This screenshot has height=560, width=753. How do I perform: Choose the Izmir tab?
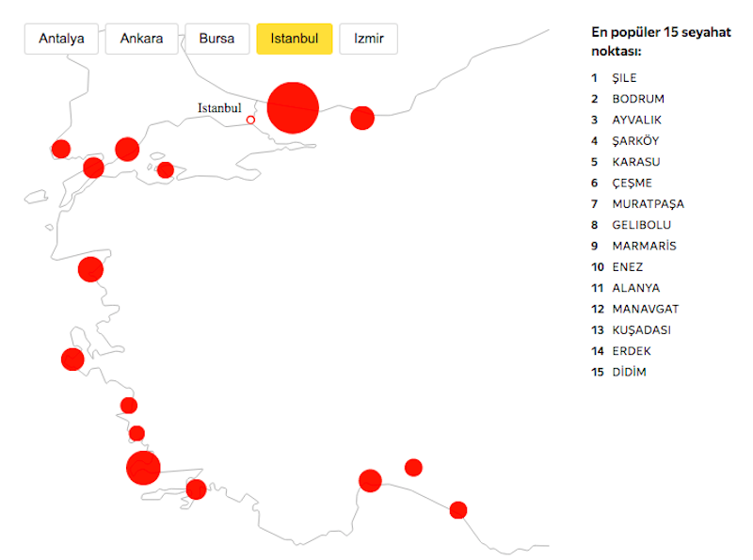[x=368, y=39]
